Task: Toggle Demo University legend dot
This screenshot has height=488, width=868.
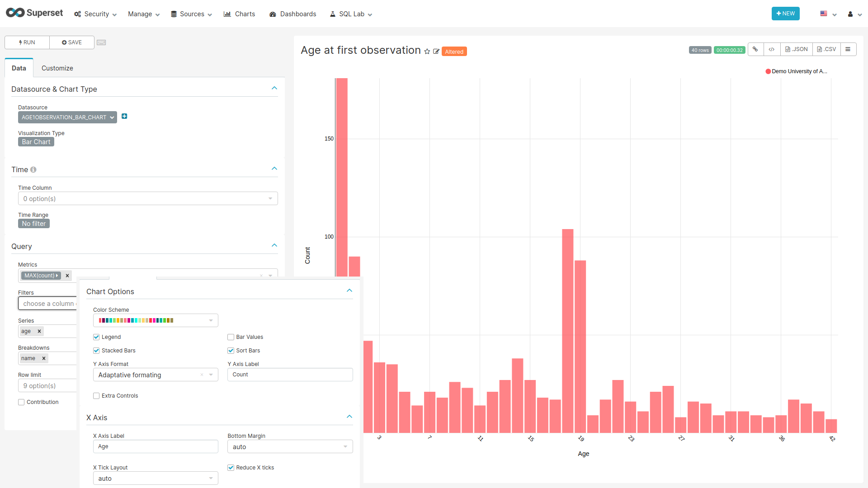Action: pos(768,71)
